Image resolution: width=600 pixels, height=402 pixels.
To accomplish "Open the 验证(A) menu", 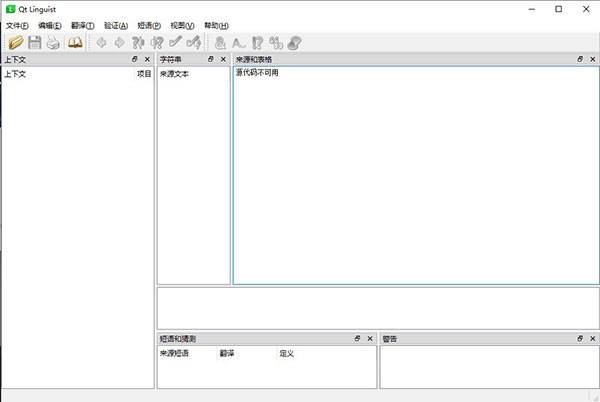I will (116, 26).
